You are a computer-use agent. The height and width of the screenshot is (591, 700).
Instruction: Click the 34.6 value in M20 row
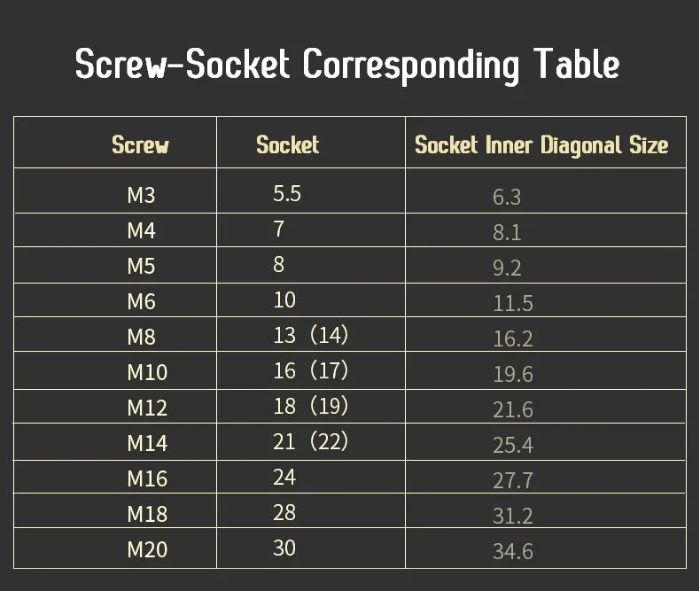[x=513, y=551]
